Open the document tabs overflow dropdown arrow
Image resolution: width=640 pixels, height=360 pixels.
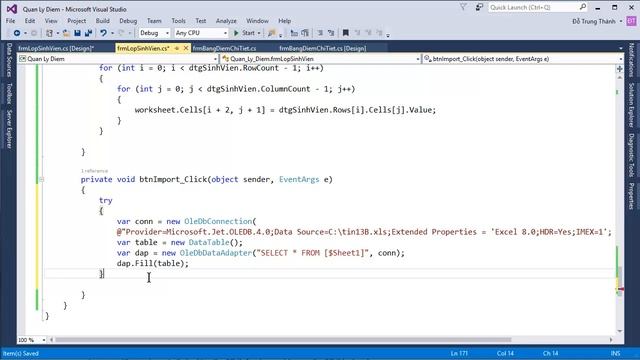pos(621,48)
